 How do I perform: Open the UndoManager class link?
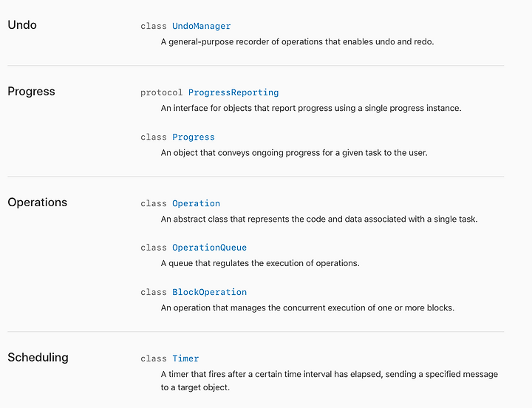point(201,26)
